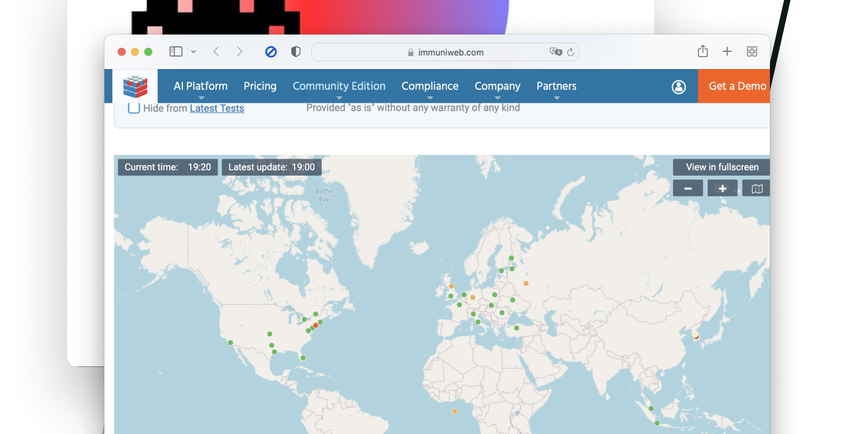
Task: Click View in fullscreen on the map
Action: coord(722,167)
